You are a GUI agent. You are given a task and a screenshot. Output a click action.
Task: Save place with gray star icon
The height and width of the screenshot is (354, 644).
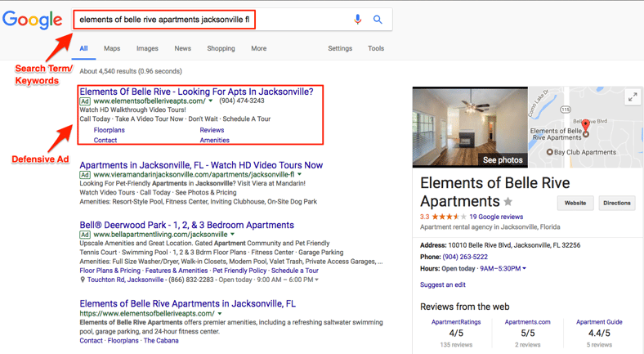pyautogui.click(x=508, y=202)
